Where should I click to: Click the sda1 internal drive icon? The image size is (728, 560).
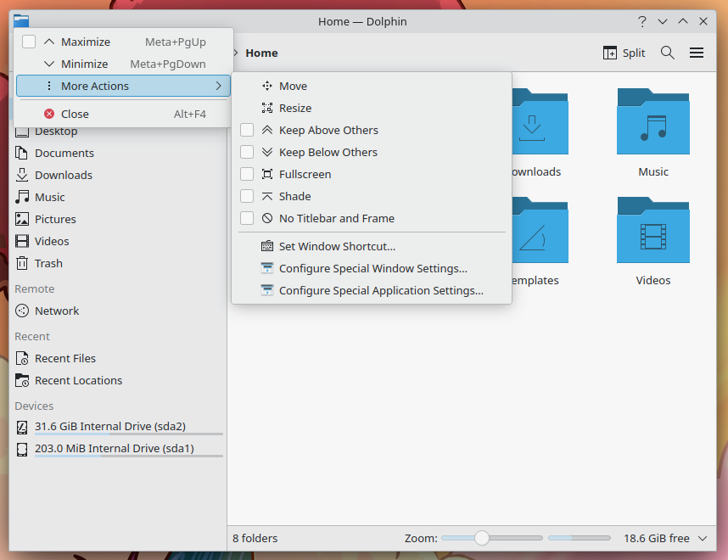[21, 449]
